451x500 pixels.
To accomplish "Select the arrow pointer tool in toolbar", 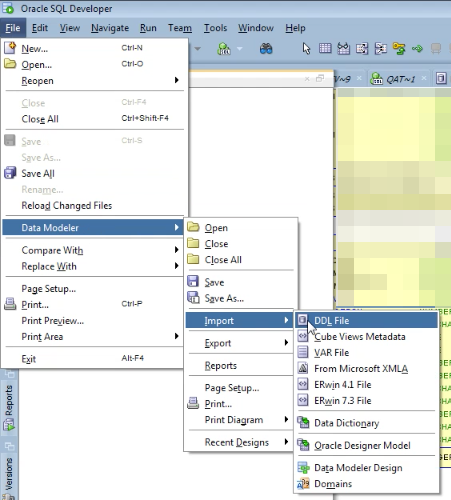I will pyautogui.click(x=306, y=49).
